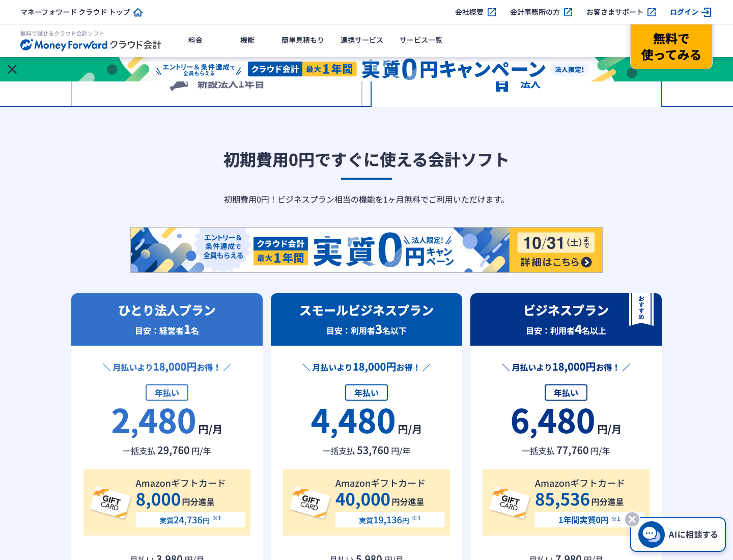
Task: Click the home icon beside クラウド トップ
Action: 138,12
